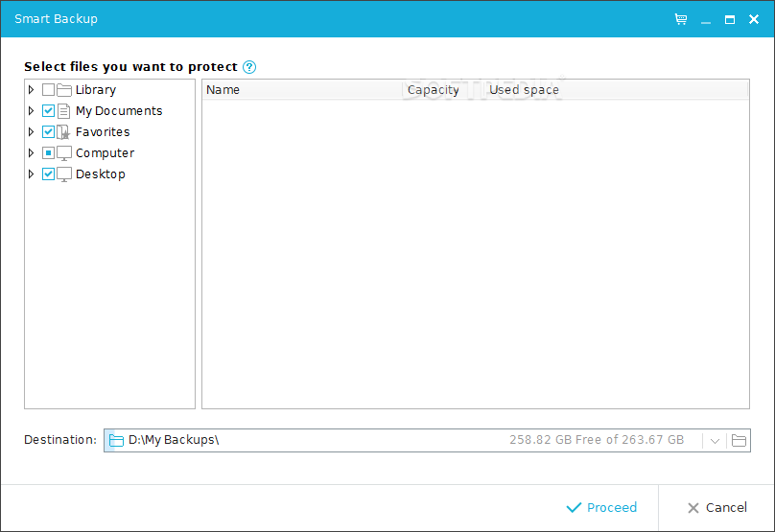Click the Proceed button

[601, 508]
